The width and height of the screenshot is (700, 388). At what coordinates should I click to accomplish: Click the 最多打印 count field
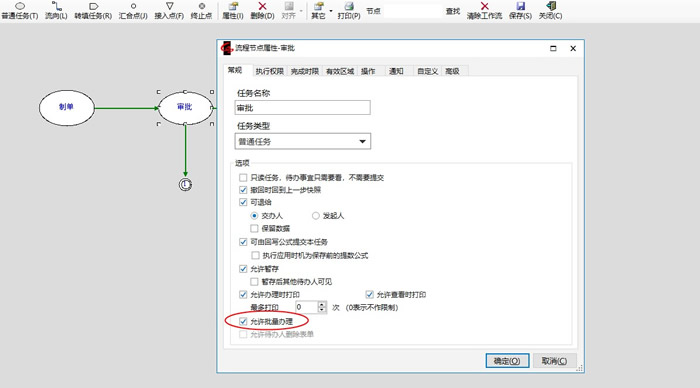[306, 307]
